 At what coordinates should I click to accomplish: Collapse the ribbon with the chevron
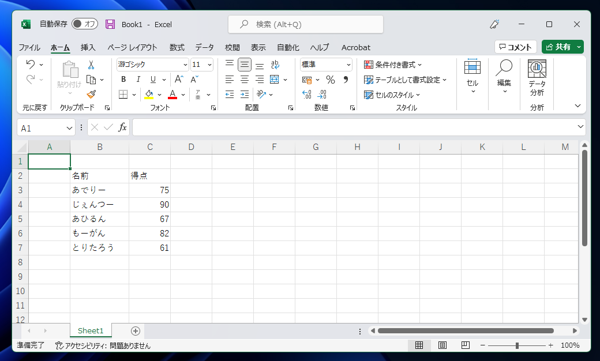[x=578, y=106]
